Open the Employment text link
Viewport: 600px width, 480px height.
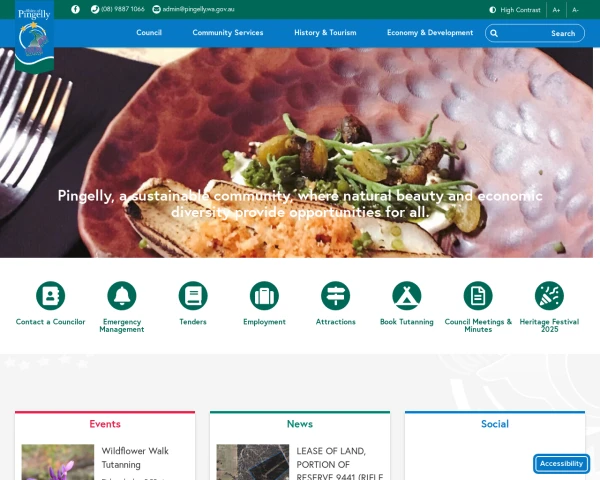(x=264, y=322)
